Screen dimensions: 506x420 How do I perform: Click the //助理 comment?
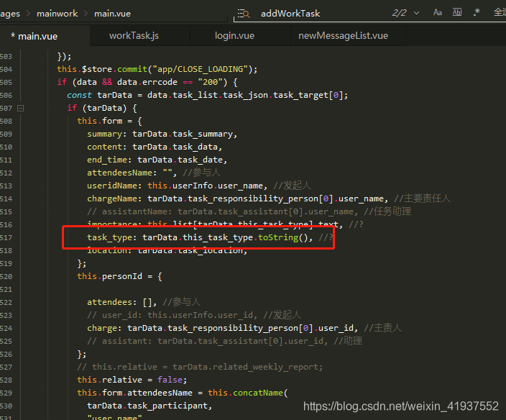tap(348, 341)
